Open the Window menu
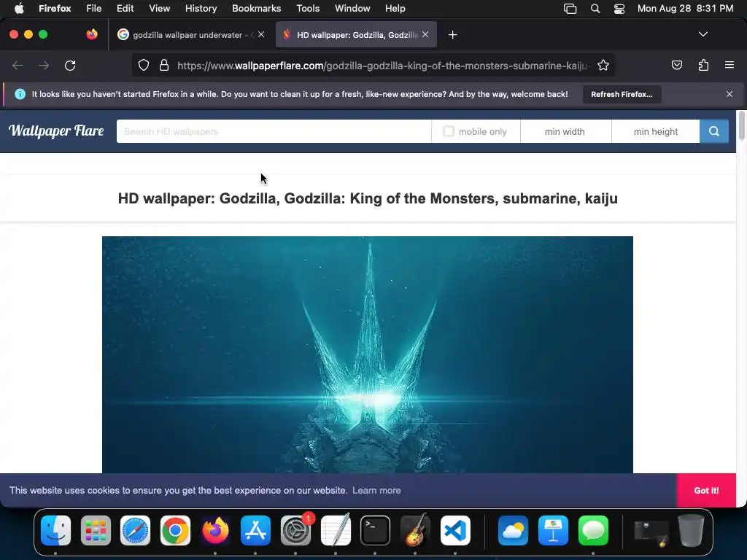The image size is (747, 560). pos(352,8)
